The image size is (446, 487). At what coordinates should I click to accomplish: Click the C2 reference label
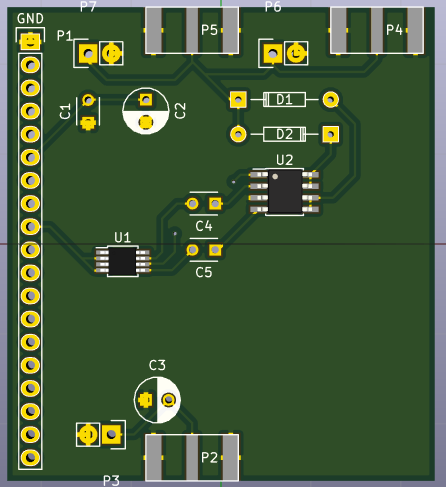[x=180, y=111]
